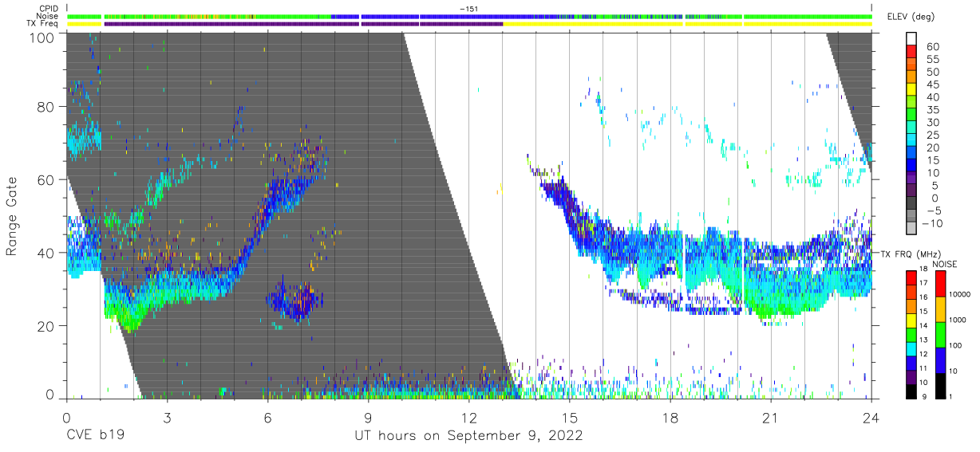Click the "-5" label on ELEV scale
Screen dimensions: 980x452
[x=932, y=210]
